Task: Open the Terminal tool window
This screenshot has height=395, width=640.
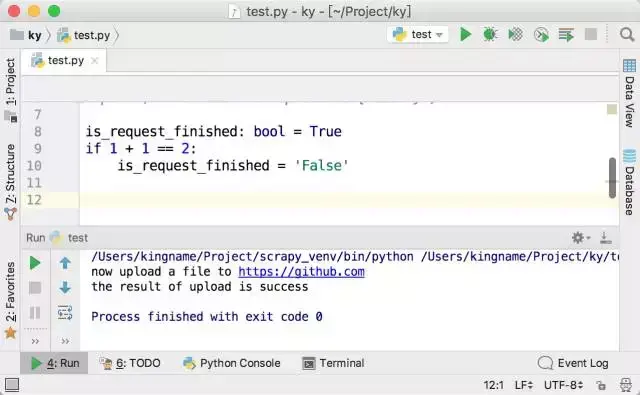Action: [x=333, y=363]
